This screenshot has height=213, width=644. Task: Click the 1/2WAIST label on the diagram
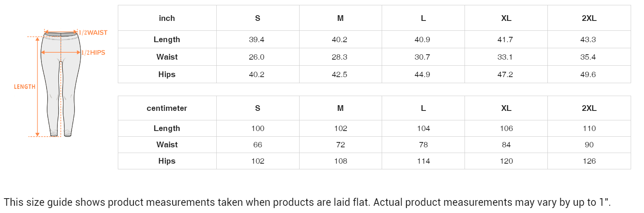(93, 33)
